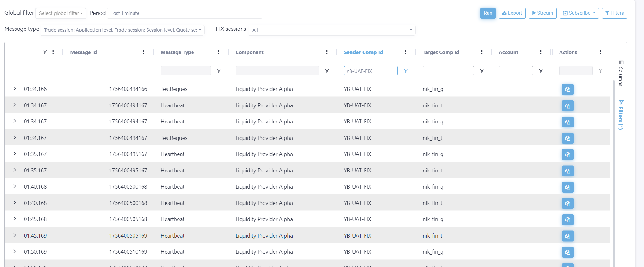Open Sender Comp Id column options menu
This screenshot has width=644, height=267.
[x=406, y=52]
